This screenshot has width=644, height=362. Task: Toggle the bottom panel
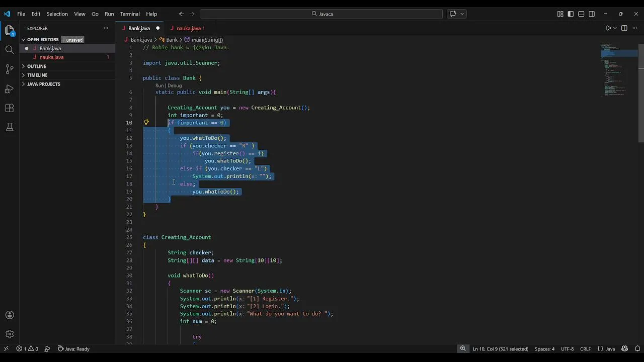point(581,14)
